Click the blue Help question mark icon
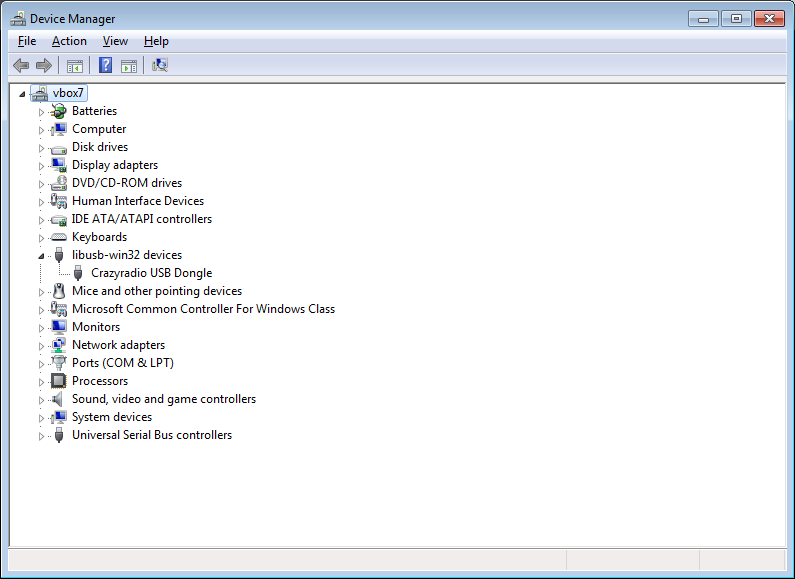 coord(105,66)
